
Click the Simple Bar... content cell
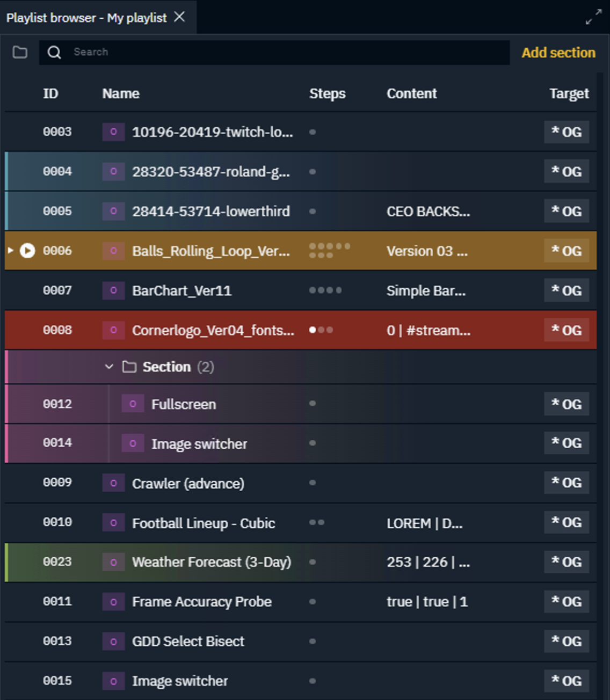pyautogui.click(x=426, y=291)
